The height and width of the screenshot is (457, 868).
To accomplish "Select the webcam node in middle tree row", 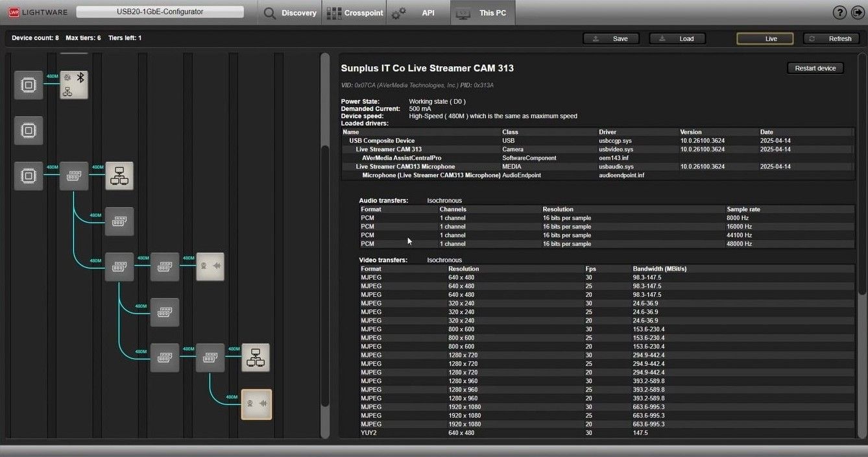I will (210, 267).
